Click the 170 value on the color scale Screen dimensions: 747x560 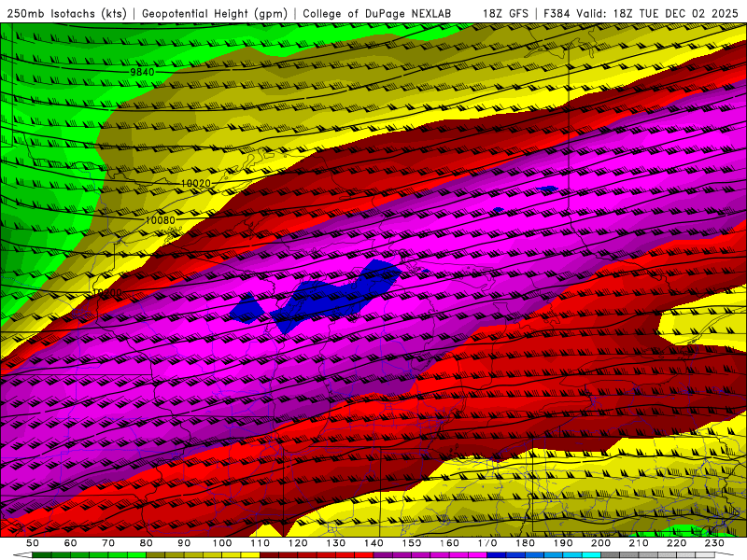[x=487, y=543]
